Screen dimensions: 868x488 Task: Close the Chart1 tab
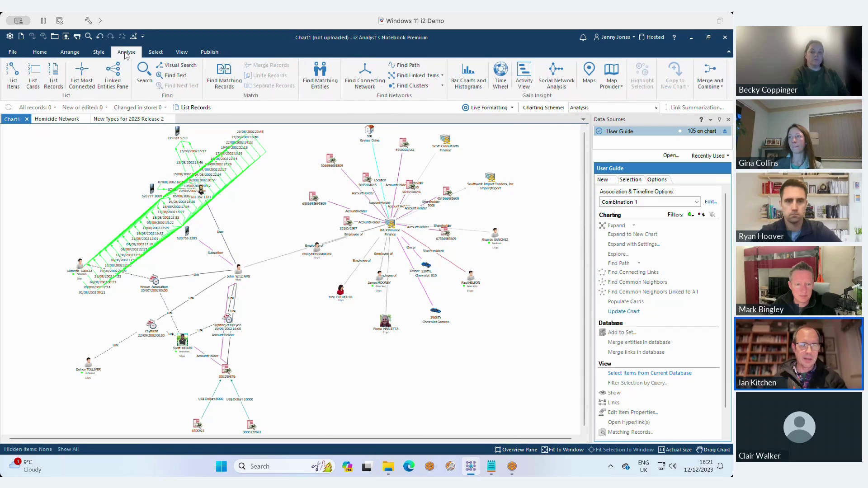click(x=27, y=119)
